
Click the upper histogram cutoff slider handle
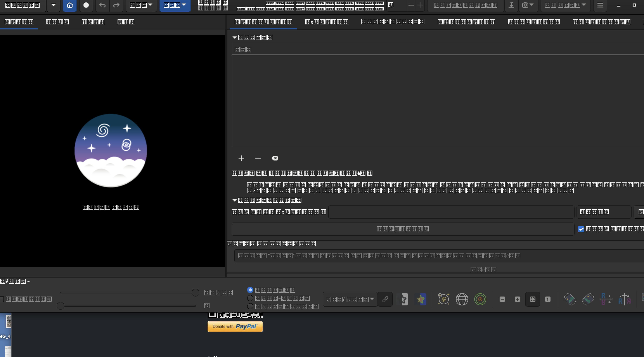[195, 292]
